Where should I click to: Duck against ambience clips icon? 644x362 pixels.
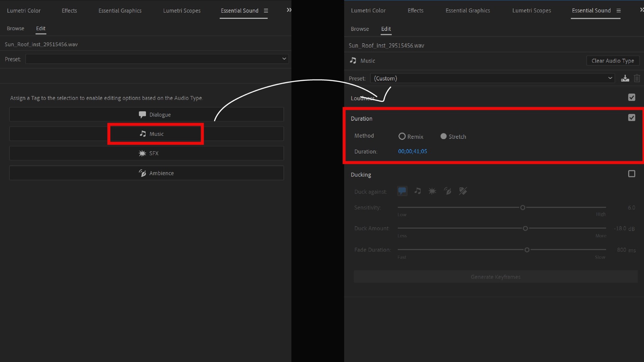pos(448,191)
